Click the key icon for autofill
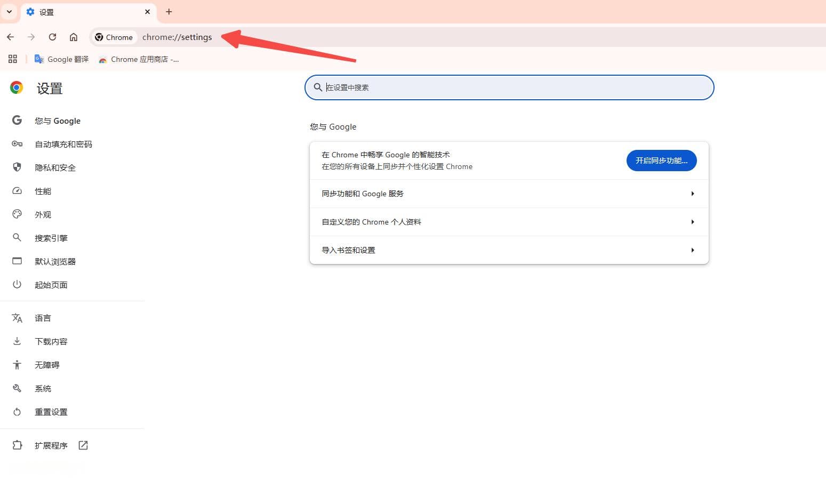826x504 pixels. [17, 144]
